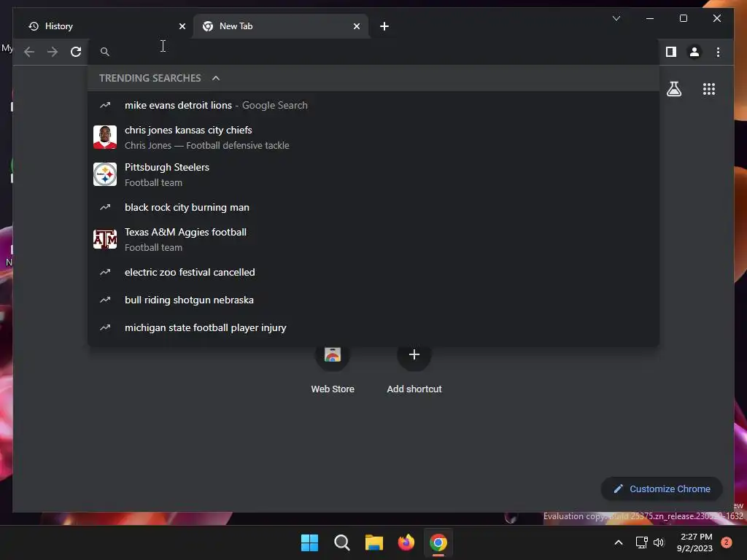Screen dimensions: 747x560
Task: Click the Steelers logo thumbnail
Action: click(x=105, y=174)
